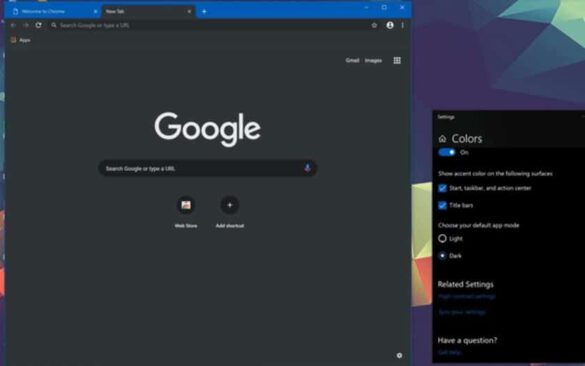Reload the current Chrome page

tap(38, 25)
